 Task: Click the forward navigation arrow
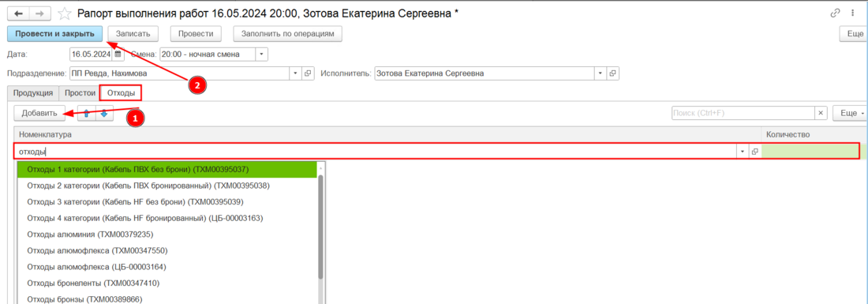click(40, 13)
